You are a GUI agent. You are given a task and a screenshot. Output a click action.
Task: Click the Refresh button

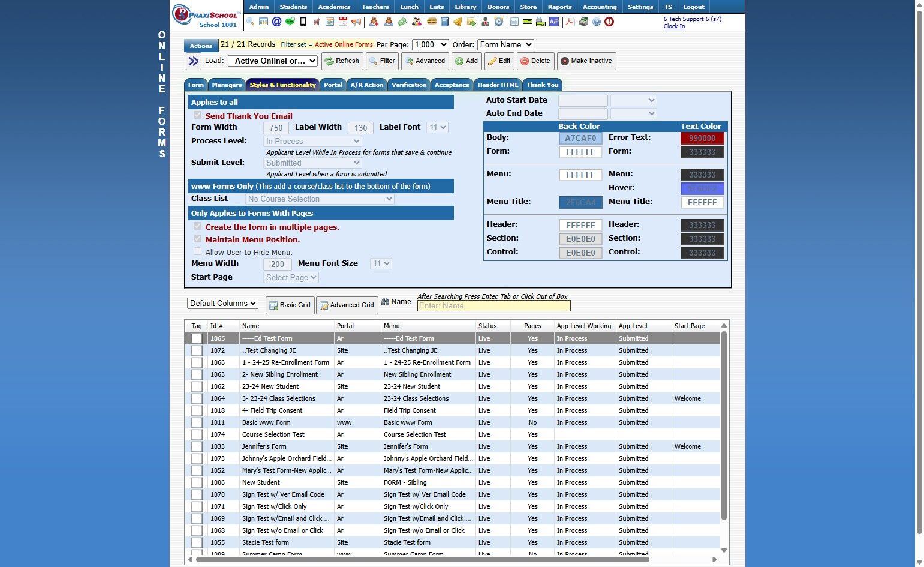342,61
